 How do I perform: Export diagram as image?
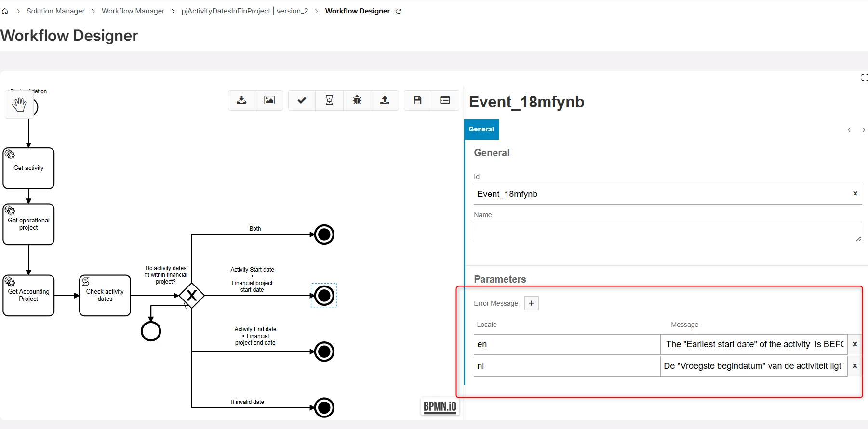(269, 100)
